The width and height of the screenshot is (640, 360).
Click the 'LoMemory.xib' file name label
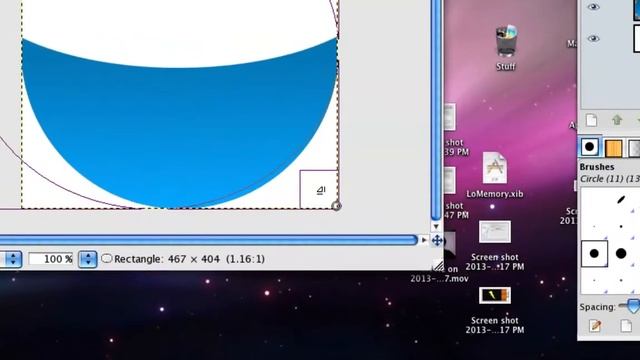[x=495, y=194]
